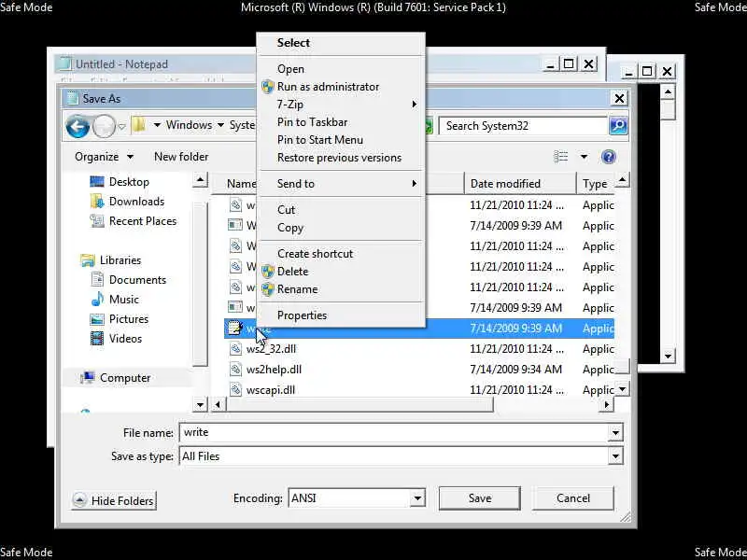Open the File name dropdown arrow
Image resolution: width=747 pixels, height=560 pixels.
click(615, 433)
